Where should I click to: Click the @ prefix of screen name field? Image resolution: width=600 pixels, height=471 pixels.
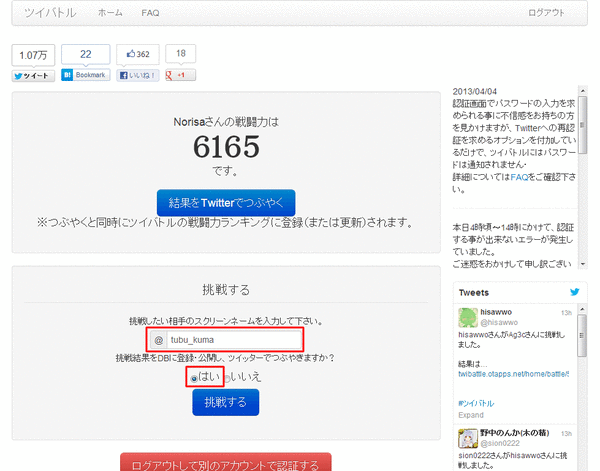[159, 340]
